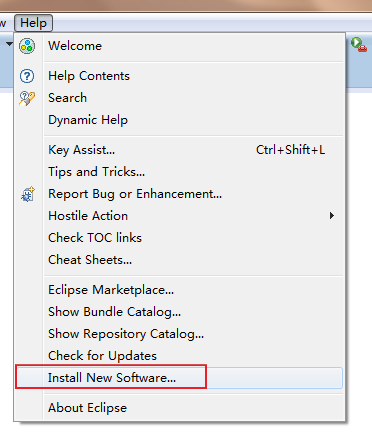Open the Hostile Action entry

tap(179, 216)
